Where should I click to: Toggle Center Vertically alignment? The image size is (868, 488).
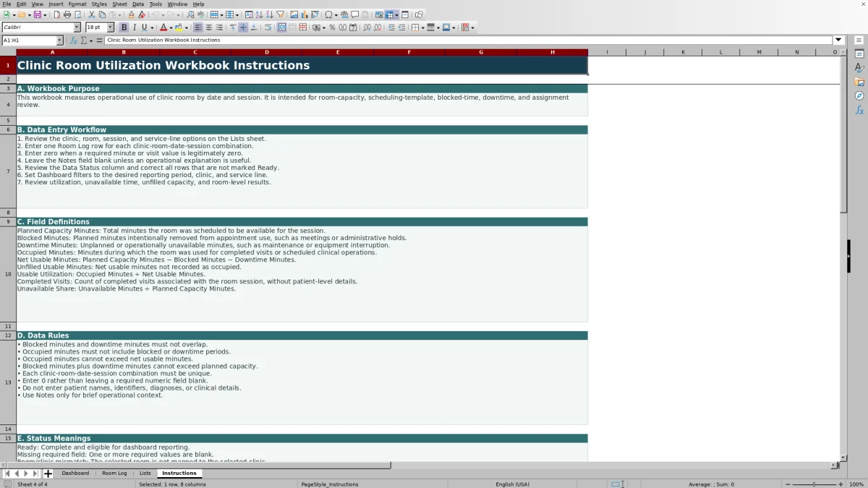[x=243, y=27]
